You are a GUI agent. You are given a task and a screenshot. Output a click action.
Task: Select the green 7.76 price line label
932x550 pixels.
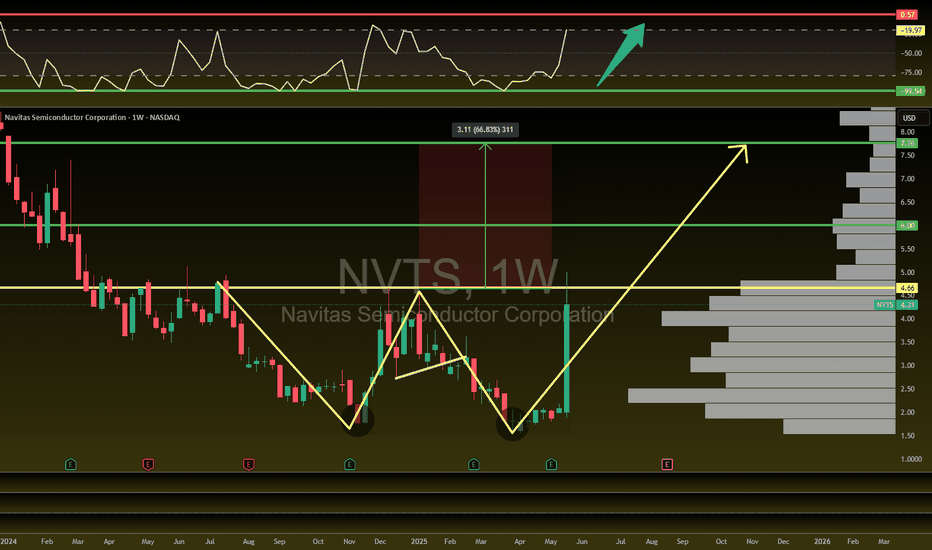907,143
